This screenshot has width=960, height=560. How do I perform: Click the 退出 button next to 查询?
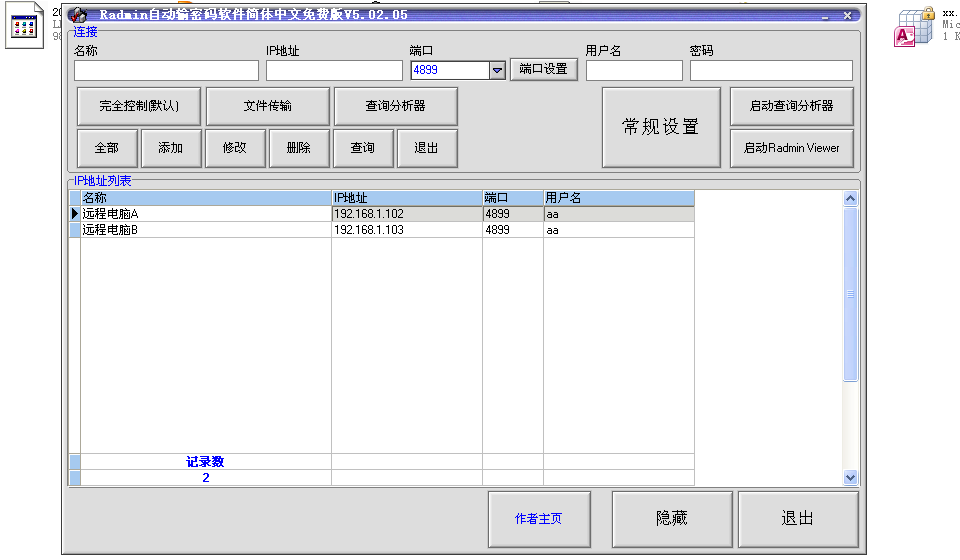point(427,148)
